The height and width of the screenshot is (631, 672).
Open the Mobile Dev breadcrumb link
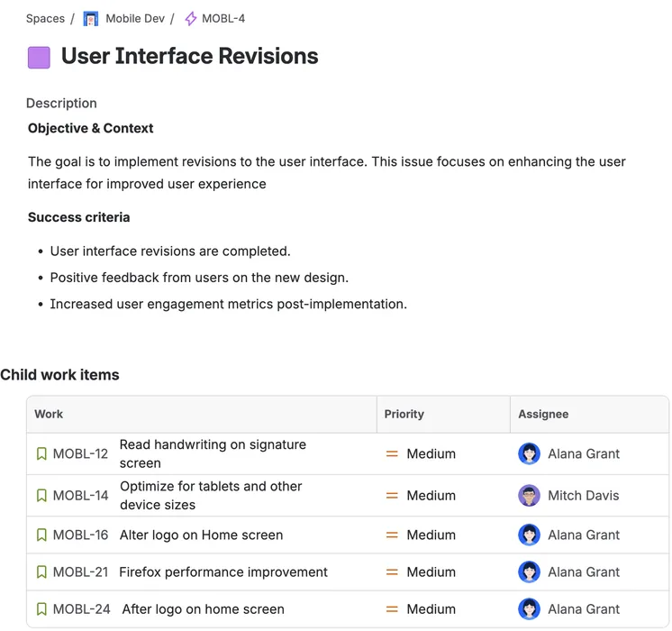134,18
